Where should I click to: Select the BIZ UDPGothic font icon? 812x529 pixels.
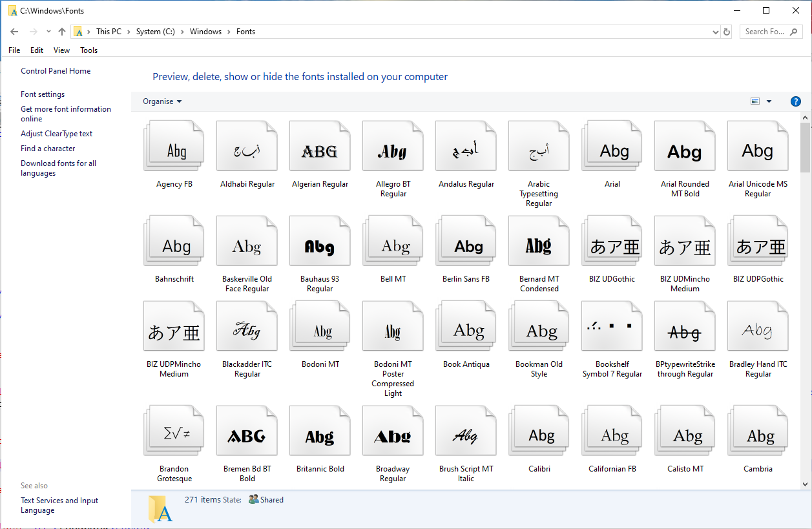tap(758, 242)
